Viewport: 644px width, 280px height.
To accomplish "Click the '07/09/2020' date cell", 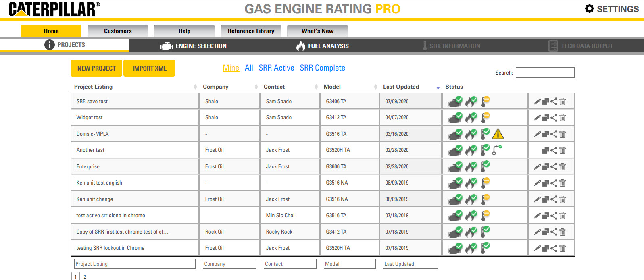I will coord(397,101).
